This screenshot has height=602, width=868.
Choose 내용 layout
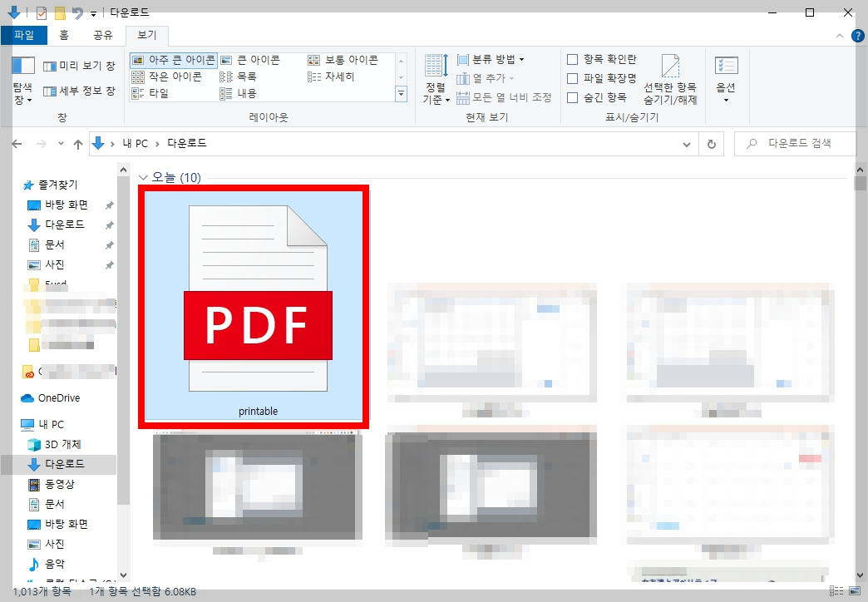coord(238,93)
